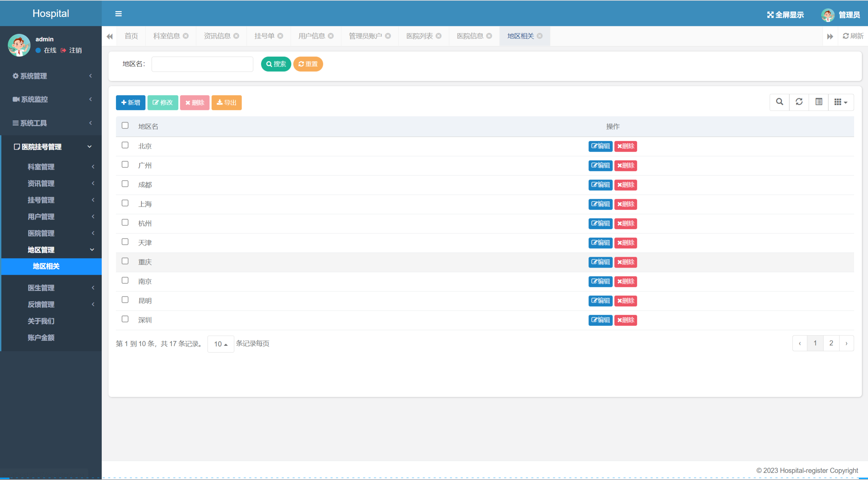868x480 pixels.
Task: Open the 关于我们 sidebar item
Action: (41, 321)
